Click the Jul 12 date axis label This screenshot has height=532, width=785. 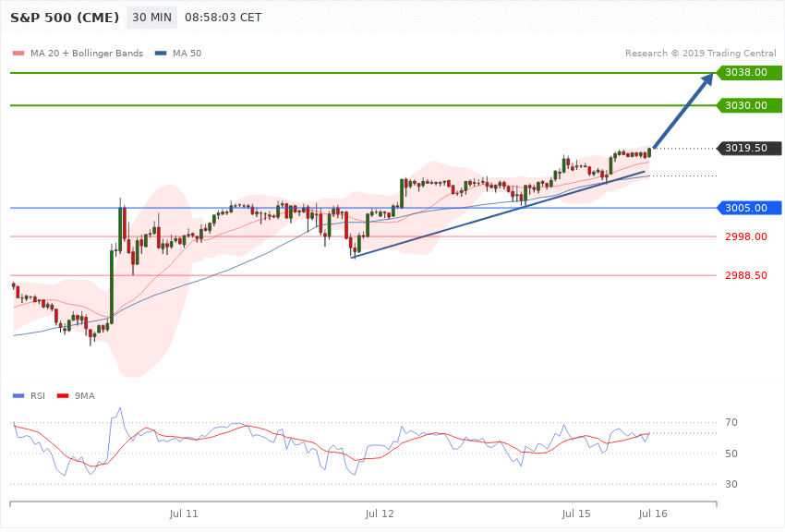[x=380, y=514]
